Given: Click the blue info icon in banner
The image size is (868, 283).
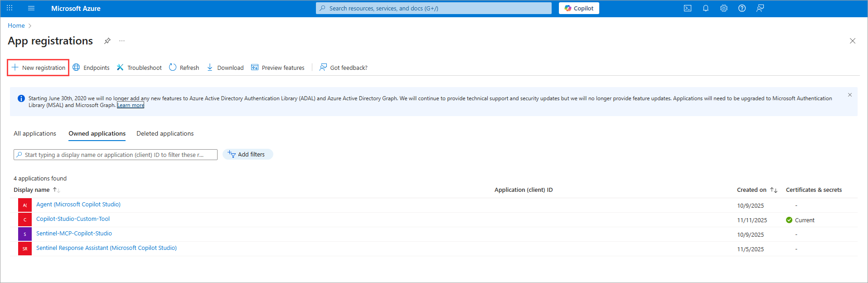Looking at the screenshot, I should point(21,98).
